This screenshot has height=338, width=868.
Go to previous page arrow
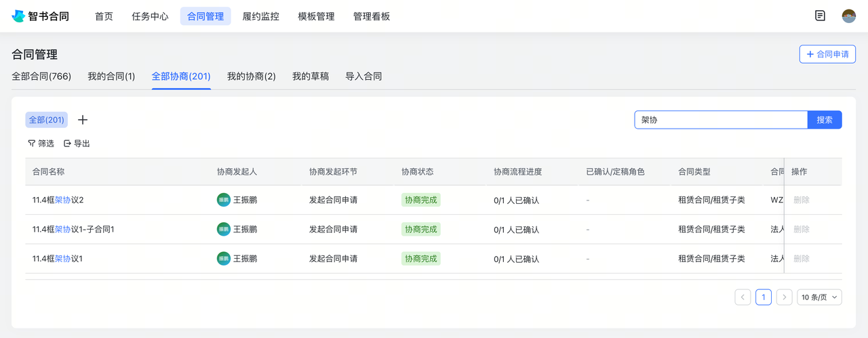(x=743, y=297)
